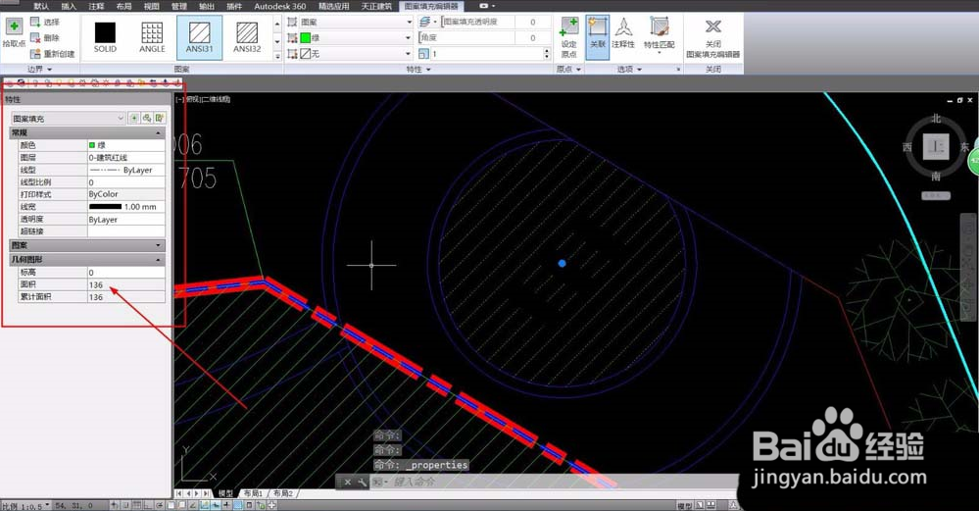The image size is (980, 511).
Task: Open the 默认 ribbon tab
Action: pyautogui.click(x=41, y=6)
